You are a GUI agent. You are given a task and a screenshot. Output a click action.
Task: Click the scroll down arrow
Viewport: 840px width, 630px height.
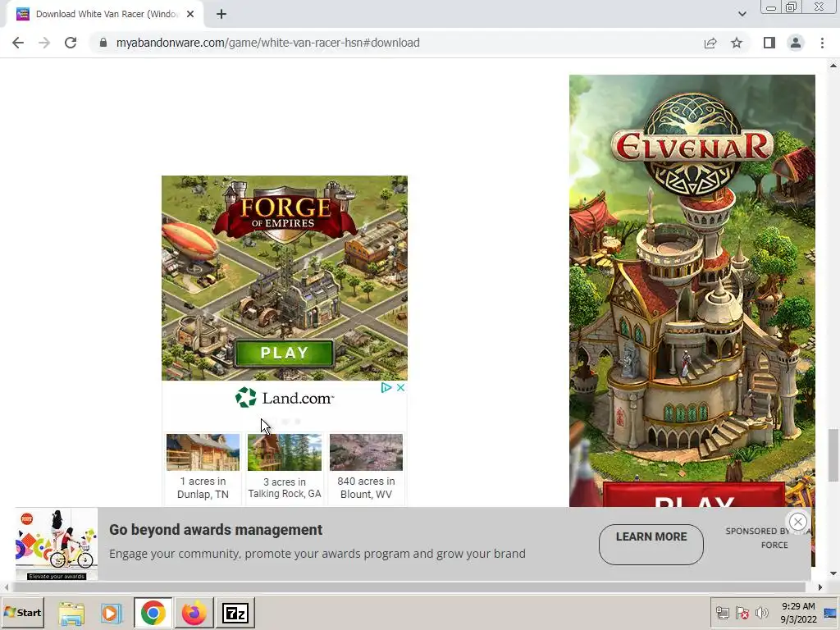pyautogui.click(x=833, y=573)
